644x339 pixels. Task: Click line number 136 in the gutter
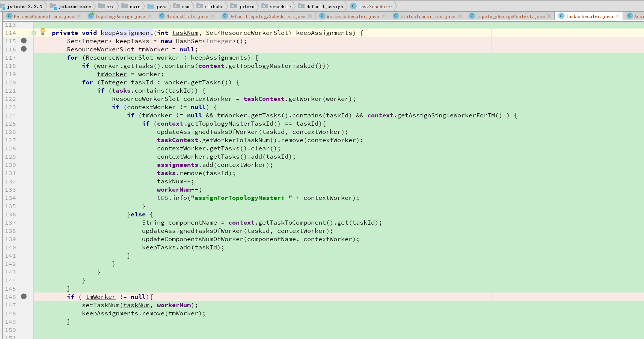pyautogui.click(x=11, y=214)
